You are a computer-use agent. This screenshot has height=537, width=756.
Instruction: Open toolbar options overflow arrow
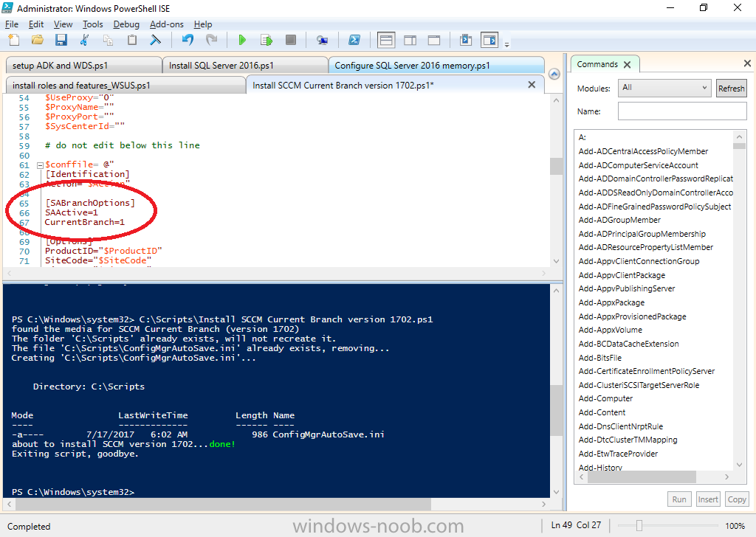coord(506,45)
